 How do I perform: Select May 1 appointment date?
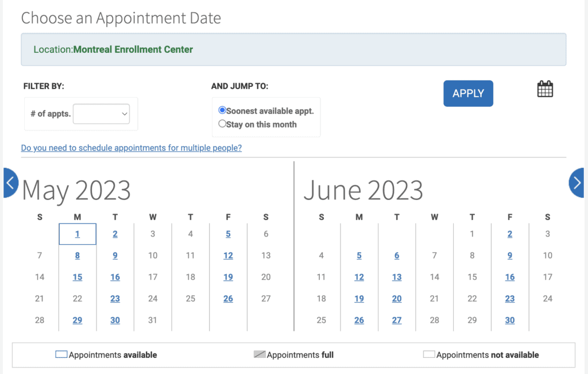pyautogui.click(x=77, y=234)
